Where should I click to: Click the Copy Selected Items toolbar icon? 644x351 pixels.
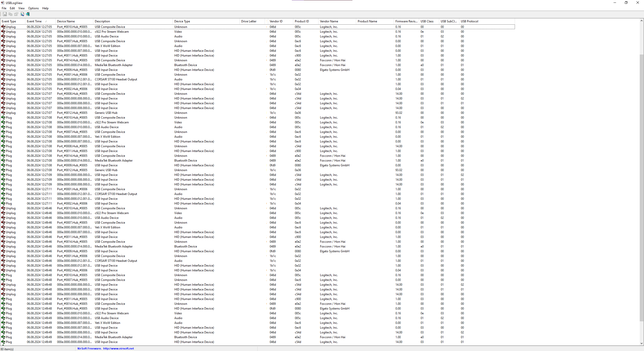click(x=10, y=14)
